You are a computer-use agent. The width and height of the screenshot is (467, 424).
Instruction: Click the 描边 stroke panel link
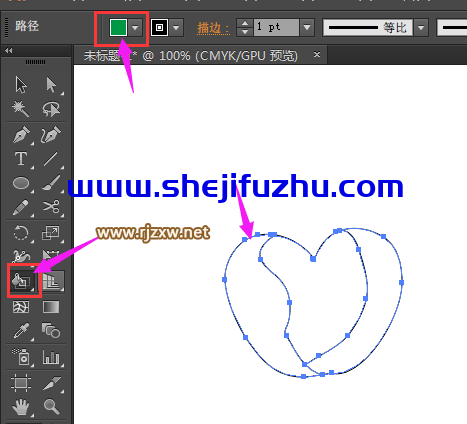pyautogui.click(x=213, y=28)
